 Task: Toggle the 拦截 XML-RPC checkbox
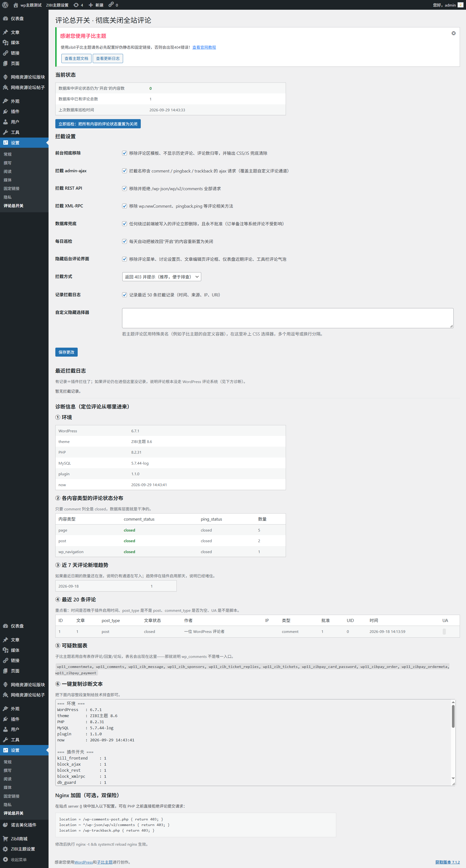[x=125, y=206]
